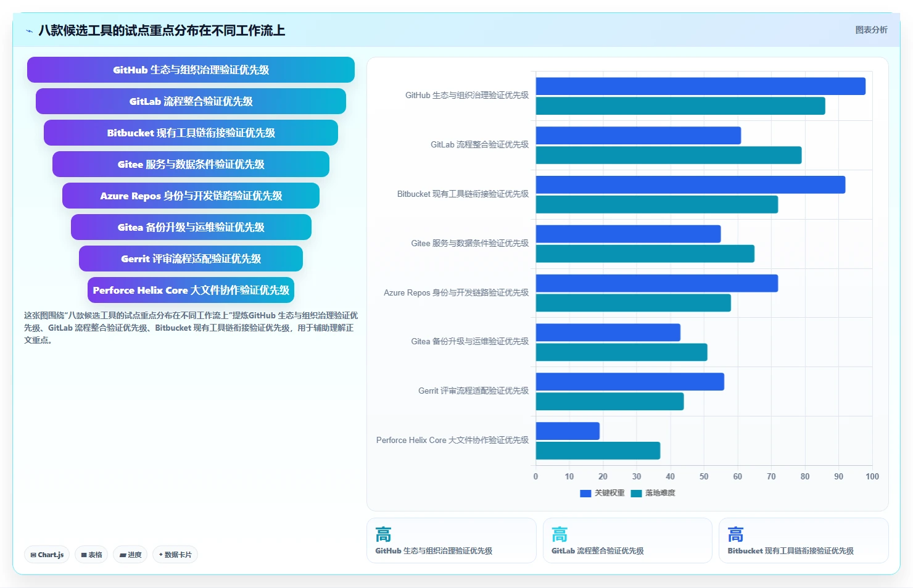Open the 高 card for GitHub 生态与组织治理验证优先级
The height and width of the screenshot is (588, 913).
[452, 540]
